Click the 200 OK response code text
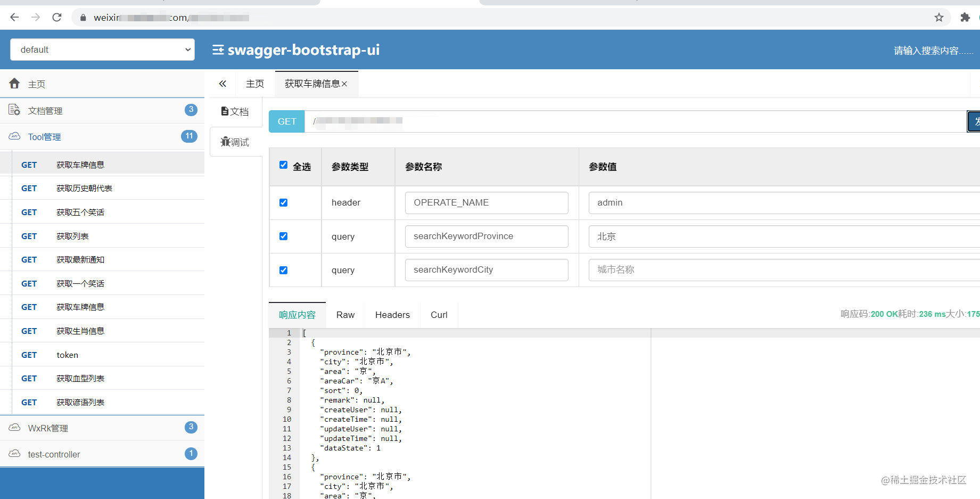This screenshot has height=499, width=980. [x=885, y=314]
